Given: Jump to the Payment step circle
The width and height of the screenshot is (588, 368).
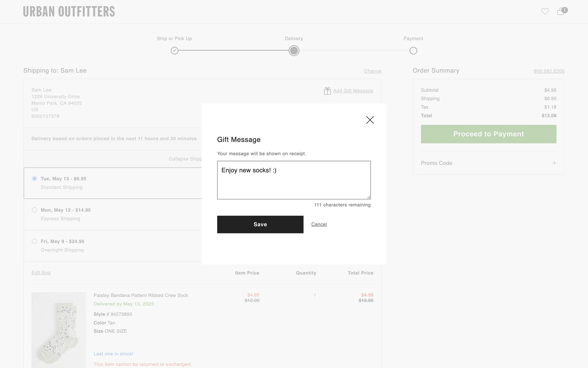Looking at the screenshot, I should (x=413, y=51).
